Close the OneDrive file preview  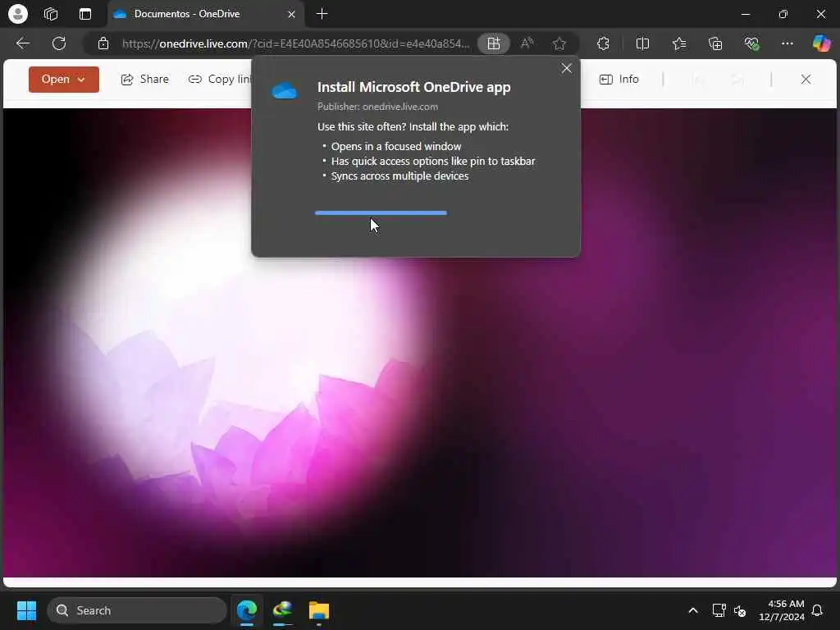tap(806, 80)
